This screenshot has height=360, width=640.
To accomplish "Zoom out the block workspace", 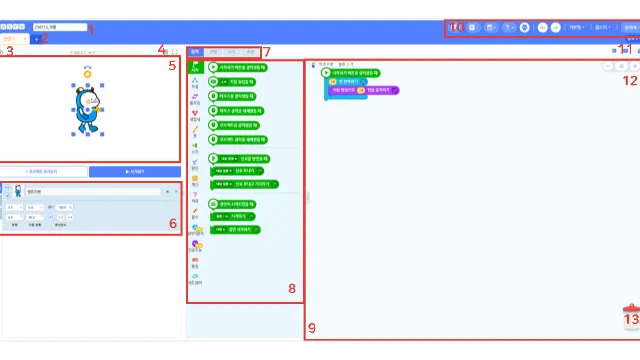I will click(608, 66).
